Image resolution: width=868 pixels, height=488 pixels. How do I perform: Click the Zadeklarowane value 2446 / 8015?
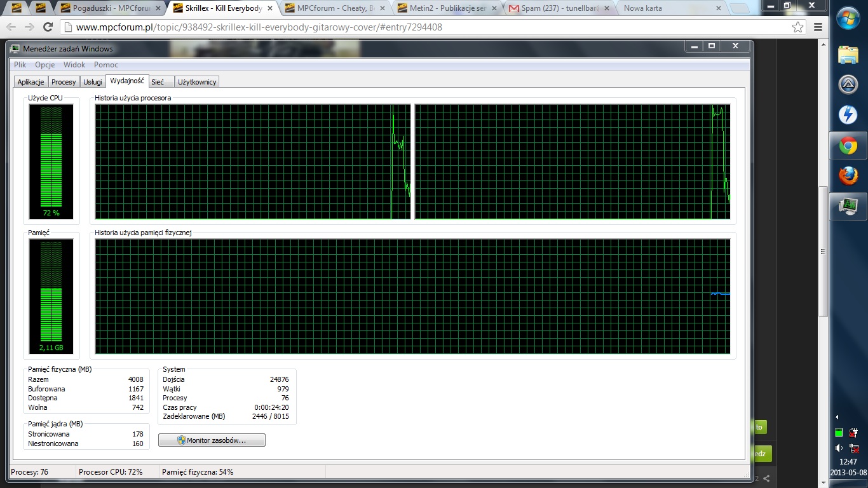[270, 417]
